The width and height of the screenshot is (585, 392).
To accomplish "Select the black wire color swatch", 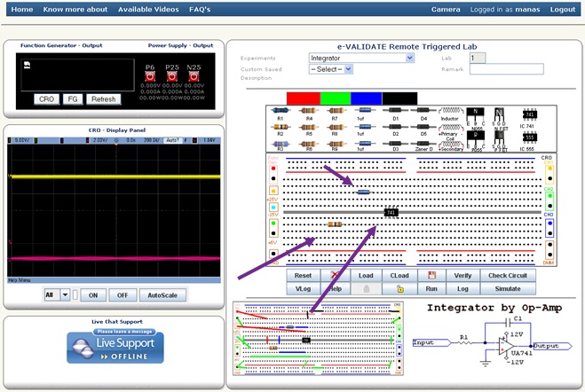I will click(399, 98).
